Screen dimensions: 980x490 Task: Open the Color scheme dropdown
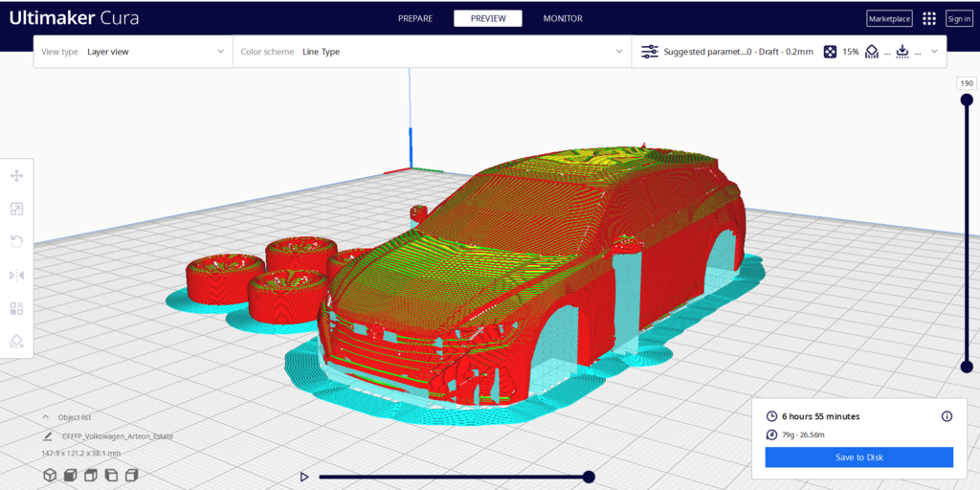pyautogui.click(x=432, y=52)
